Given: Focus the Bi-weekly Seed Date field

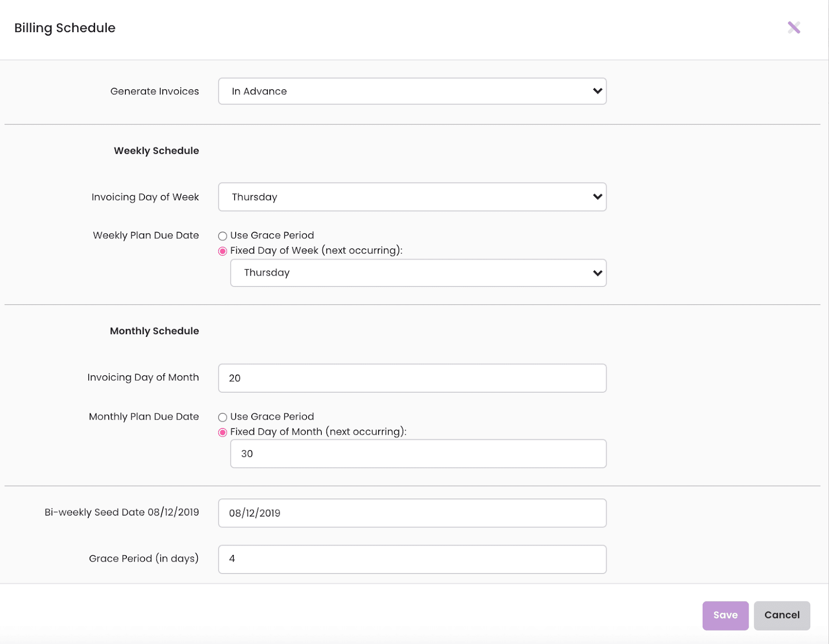Looking at the screenshot, I should pyautogui.click(x=412, y=513).
